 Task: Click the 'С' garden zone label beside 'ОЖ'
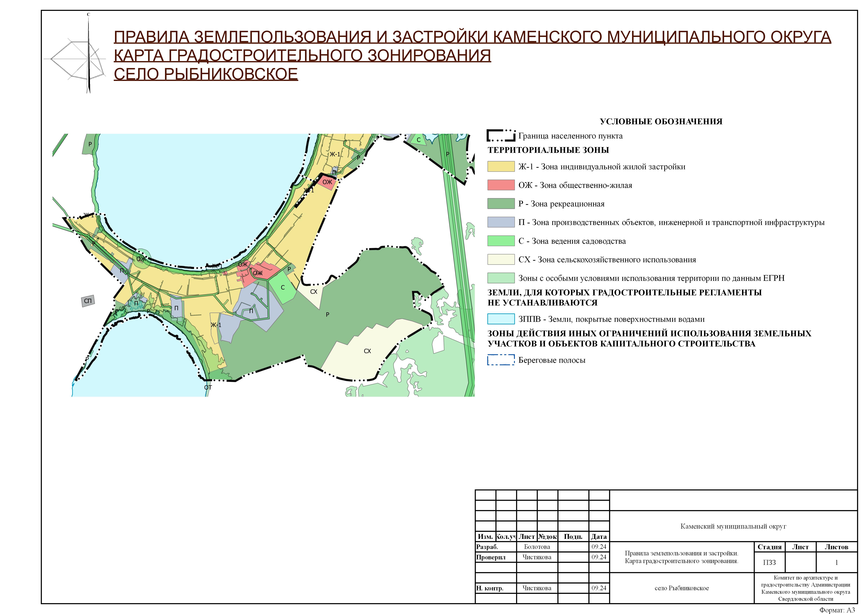coord(282,287)
